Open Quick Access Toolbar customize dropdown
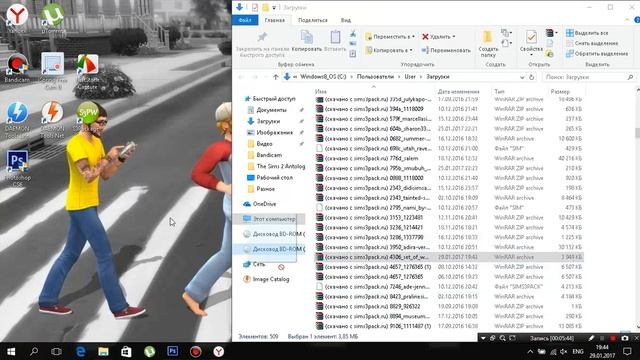 click(x=274, y=7)
